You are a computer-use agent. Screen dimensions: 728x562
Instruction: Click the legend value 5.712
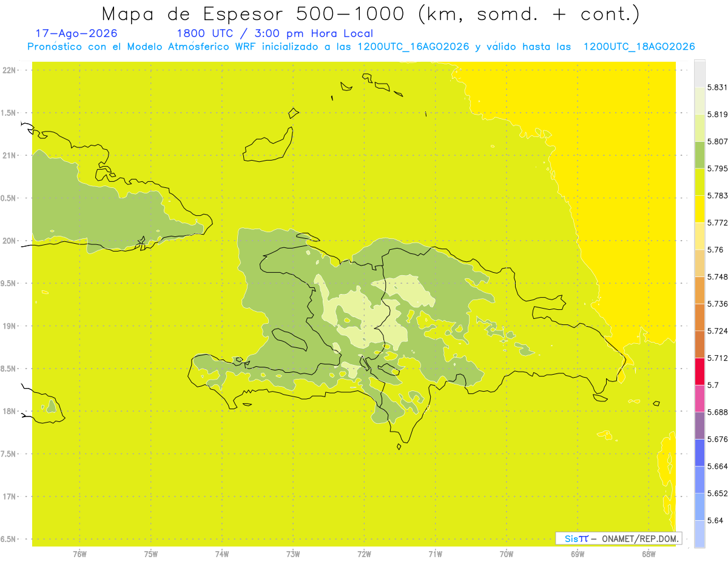coord(717,358)
